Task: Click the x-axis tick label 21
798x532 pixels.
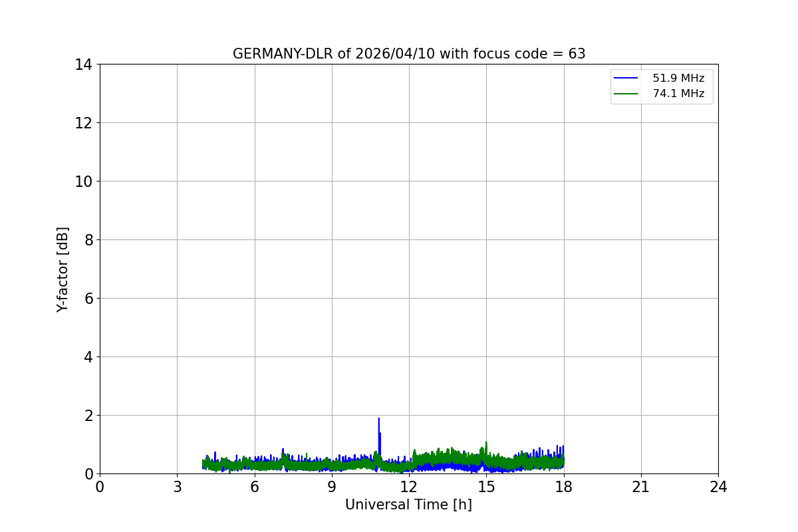Action: (x=641, y=487)
